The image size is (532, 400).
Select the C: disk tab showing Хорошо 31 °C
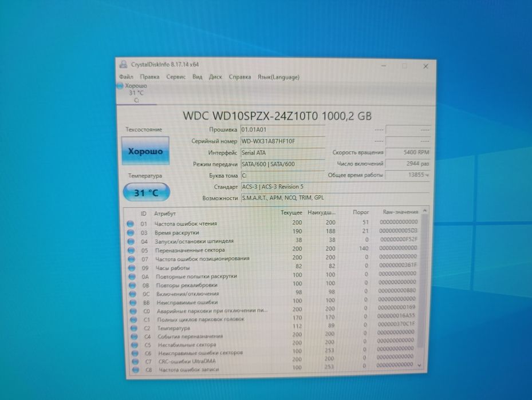coord(135,93)
